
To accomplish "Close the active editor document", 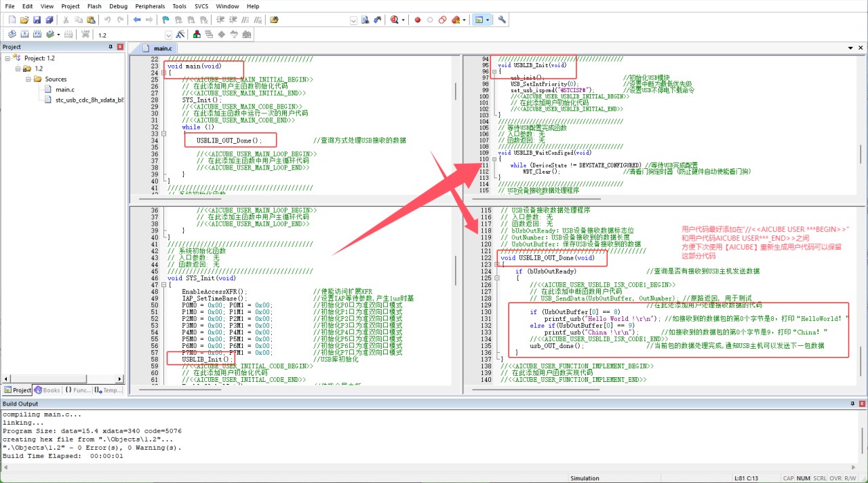I will click(x=862, y=48).
